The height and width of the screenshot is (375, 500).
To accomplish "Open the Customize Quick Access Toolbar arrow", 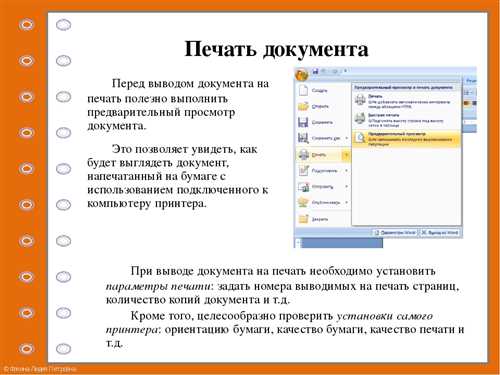I will point(345,71).
